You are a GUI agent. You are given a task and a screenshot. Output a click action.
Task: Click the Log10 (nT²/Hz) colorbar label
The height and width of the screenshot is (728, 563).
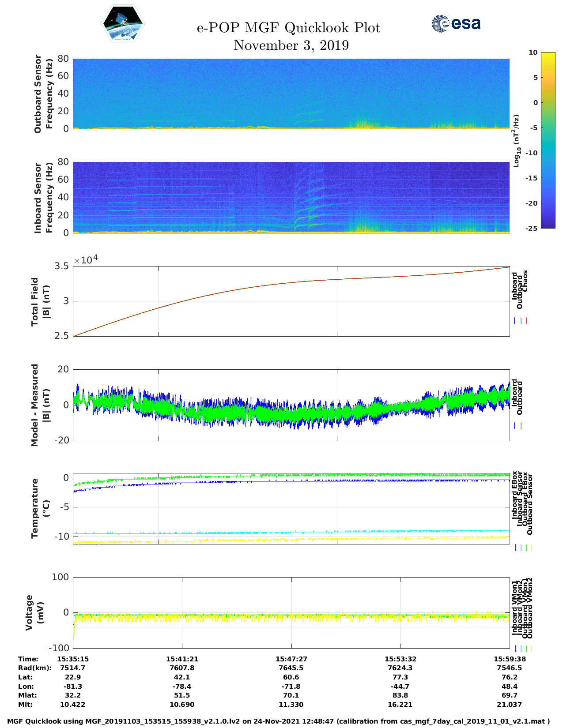coord(516,140)
